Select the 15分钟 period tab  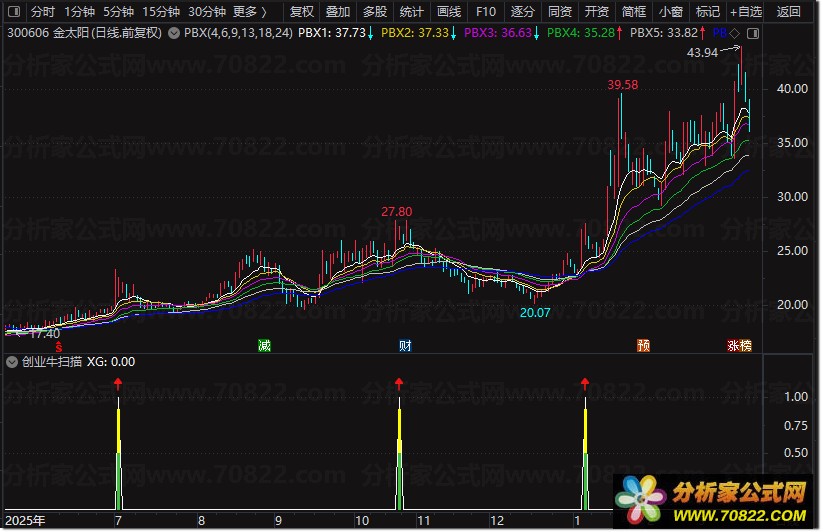(x=161, y=12)
